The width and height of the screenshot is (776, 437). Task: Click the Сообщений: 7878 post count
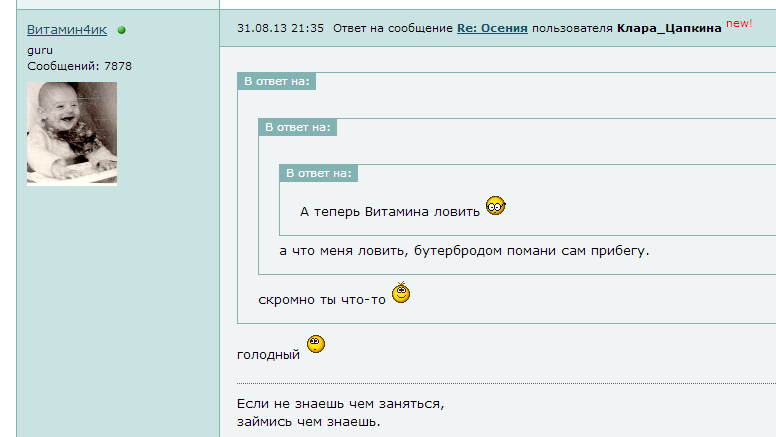click(79, 66)
